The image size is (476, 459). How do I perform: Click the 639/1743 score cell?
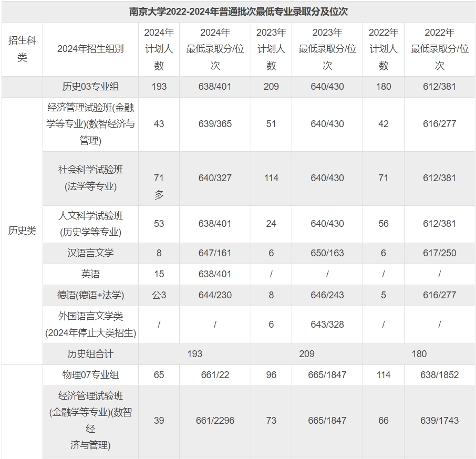click(x=440, y=421)
